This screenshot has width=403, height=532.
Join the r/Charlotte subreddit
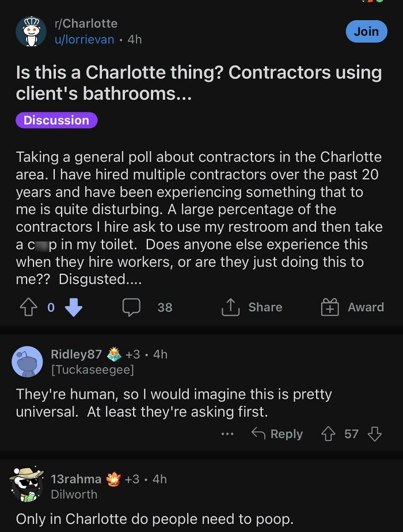coord(366,32)
